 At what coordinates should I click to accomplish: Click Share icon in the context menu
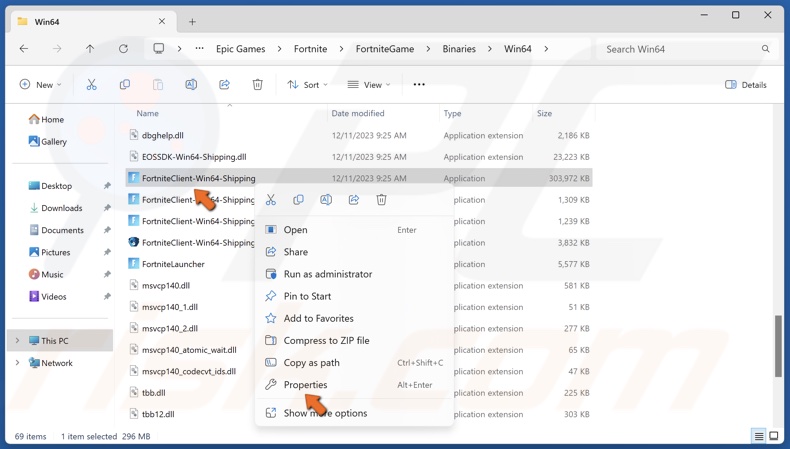tap(354, 200)
